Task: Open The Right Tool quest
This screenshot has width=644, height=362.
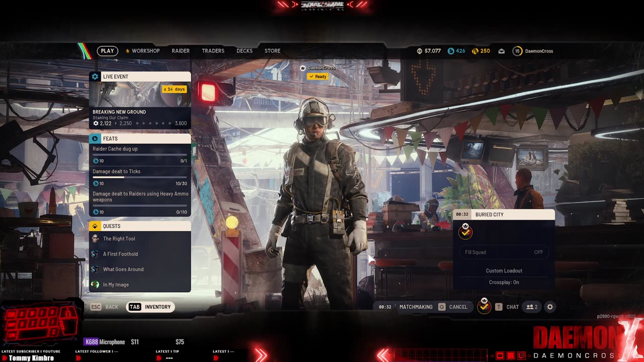Action: [140, 239]
